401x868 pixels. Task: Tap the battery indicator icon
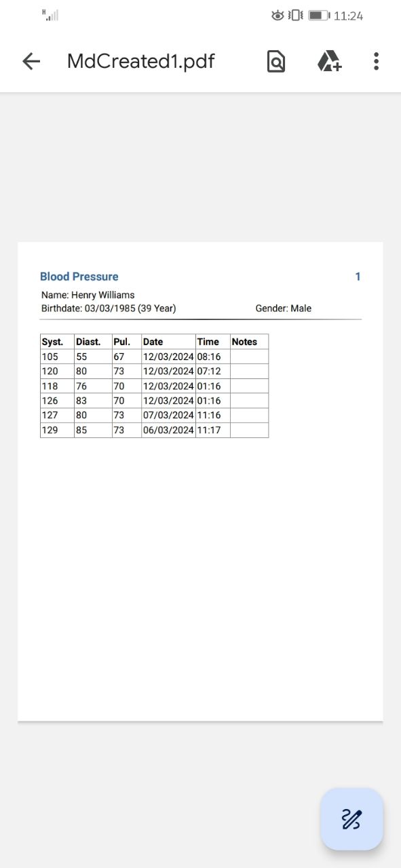pyautogui.click(x=318, y=15)
